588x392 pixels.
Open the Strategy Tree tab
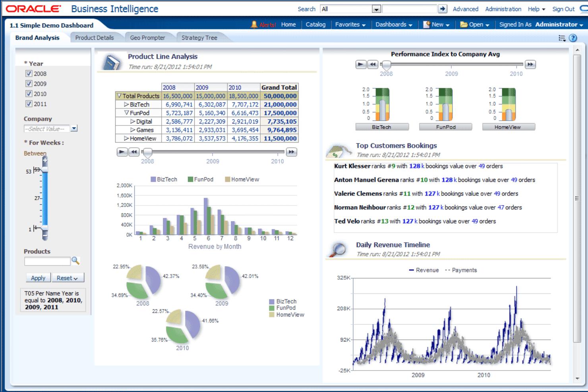[x=199, y=38]
